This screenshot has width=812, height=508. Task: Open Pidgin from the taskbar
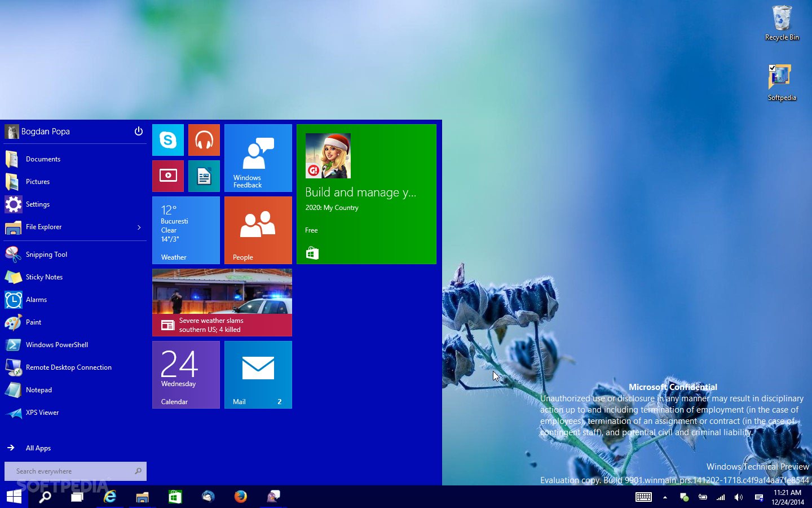point(273,497)
